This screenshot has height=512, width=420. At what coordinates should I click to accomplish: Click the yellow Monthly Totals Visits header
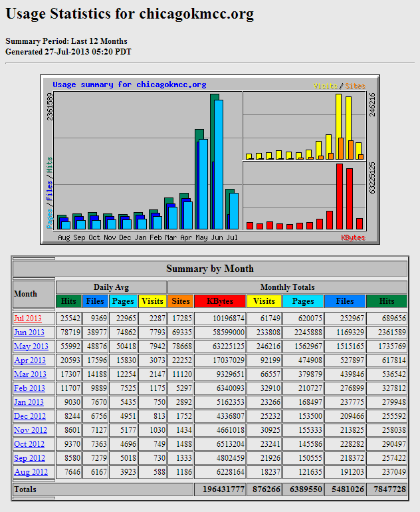point(264,301)
